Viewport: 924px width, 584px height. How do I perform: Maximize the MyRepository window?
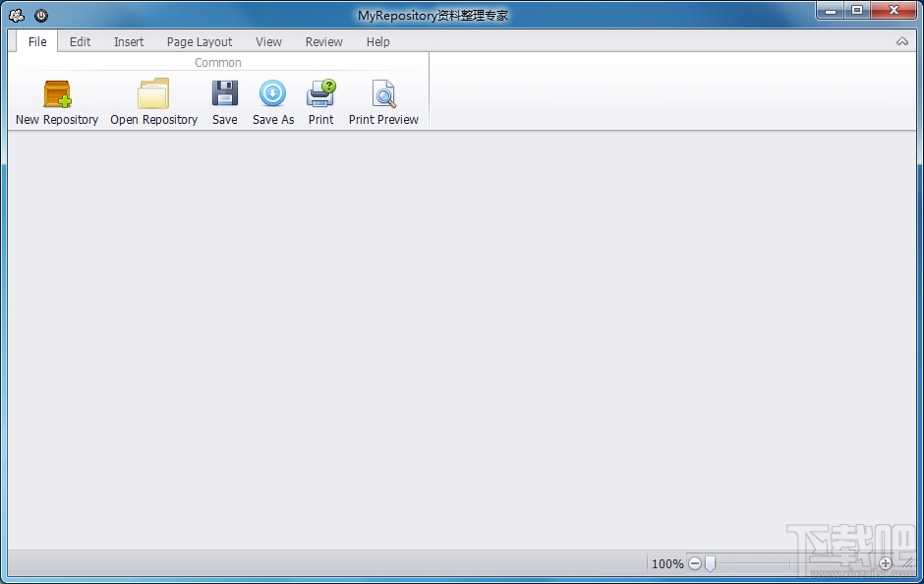[857, 11]
